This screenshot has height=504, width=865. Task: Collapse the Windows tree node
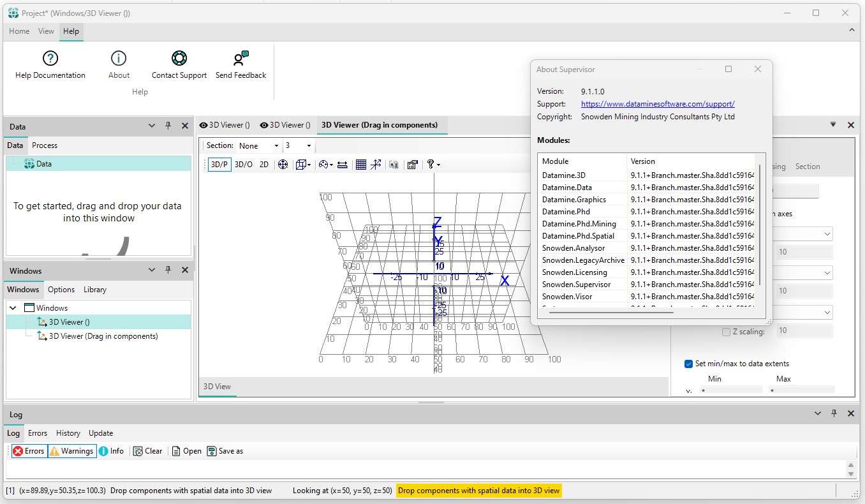(13, 308)
